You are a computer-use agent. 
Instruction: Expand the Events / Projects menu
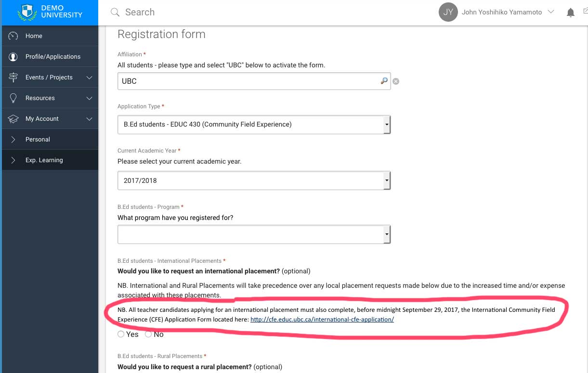[49, 77]
